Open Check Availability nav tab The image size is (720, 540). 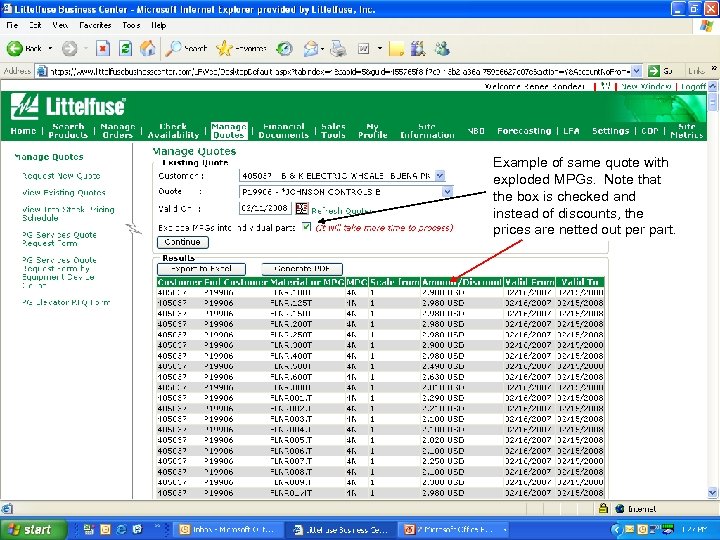click(173, 130)
